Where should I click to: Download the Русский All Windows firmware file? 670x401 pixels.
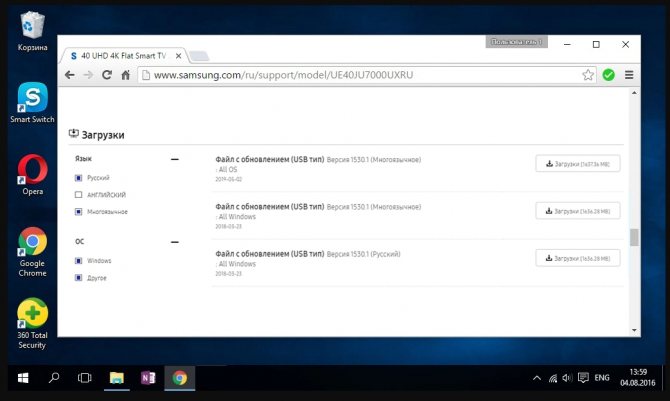point(578,258)
